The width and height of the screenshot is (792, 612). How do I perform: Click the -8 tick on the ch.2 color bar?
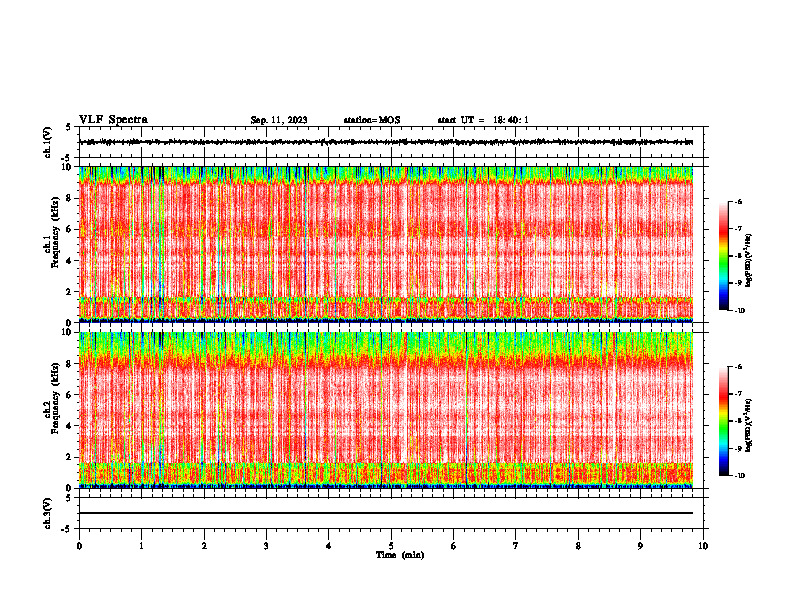point(738,421)
